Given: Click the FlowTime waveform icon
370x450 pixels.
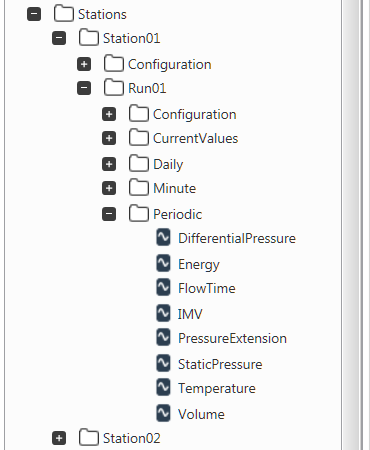Looking at the screenshot, I should click(x=163, y=287).
